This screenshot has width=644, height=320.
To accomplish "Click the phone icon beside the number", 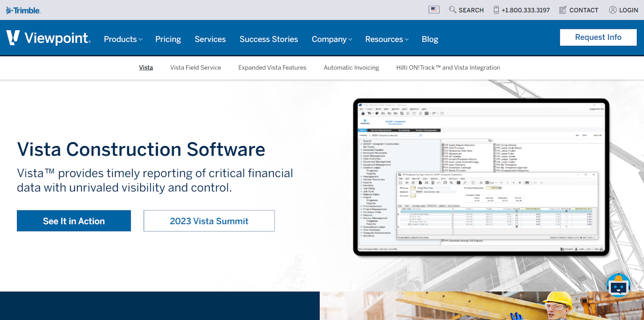I will click(x=496, y=10).
